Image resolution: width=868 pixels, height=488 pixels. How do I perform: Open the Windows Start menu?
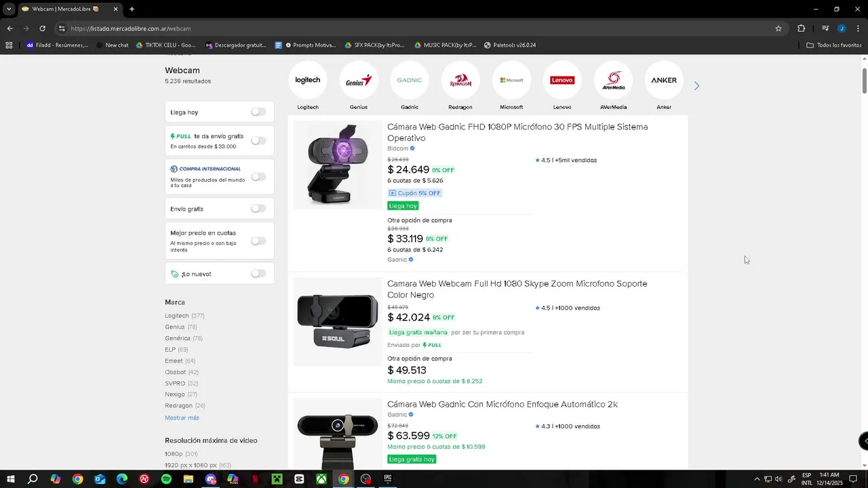click(11, 479)
